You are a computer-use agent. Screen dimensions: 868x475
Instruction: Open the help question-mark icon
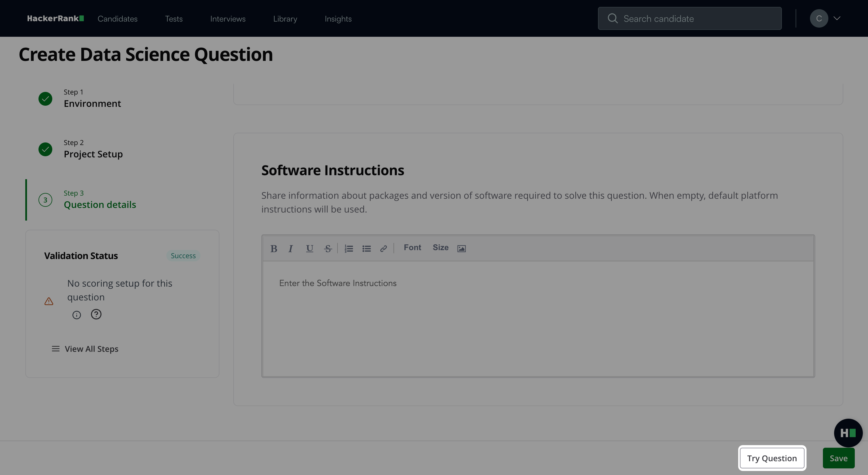pyautogui.click(x=96, y=314)
